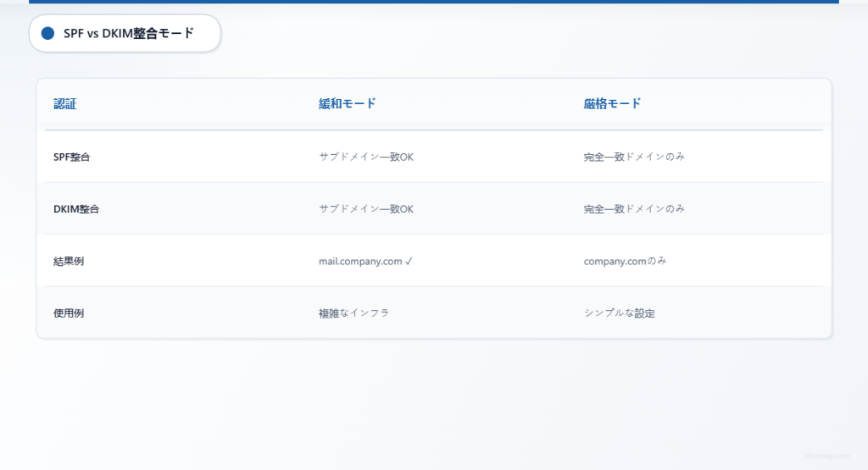Image resolution: width=868 pixels, height=470 pixels.
Task: Select the '使用例' row label
Action: pyautogui.click(x=69, y=313)
